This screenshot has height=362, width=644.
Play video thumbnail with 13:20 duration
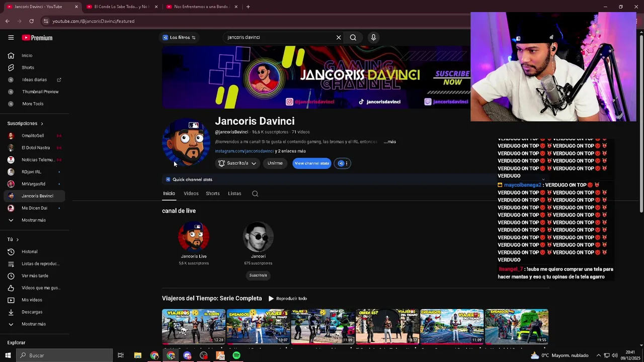194,326
